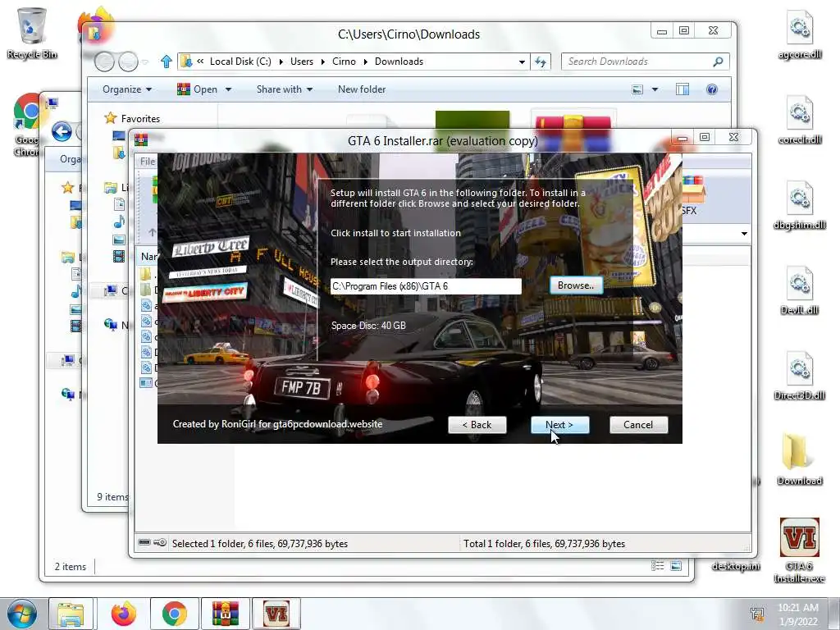Refresh the Downloads address bar
Image resolution: width=840 pixels, height=630 pixels.
[x=540, y=62]
